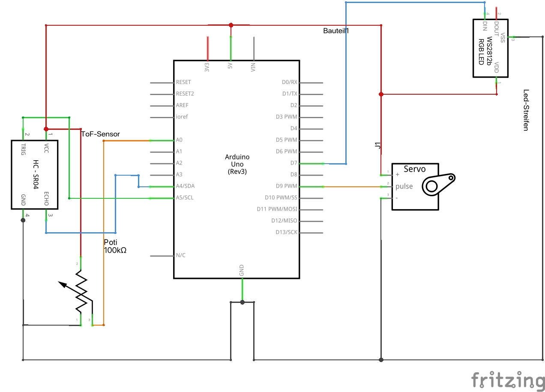Click the ioref pin label
The image size is (545, 392).
[182, 117]
